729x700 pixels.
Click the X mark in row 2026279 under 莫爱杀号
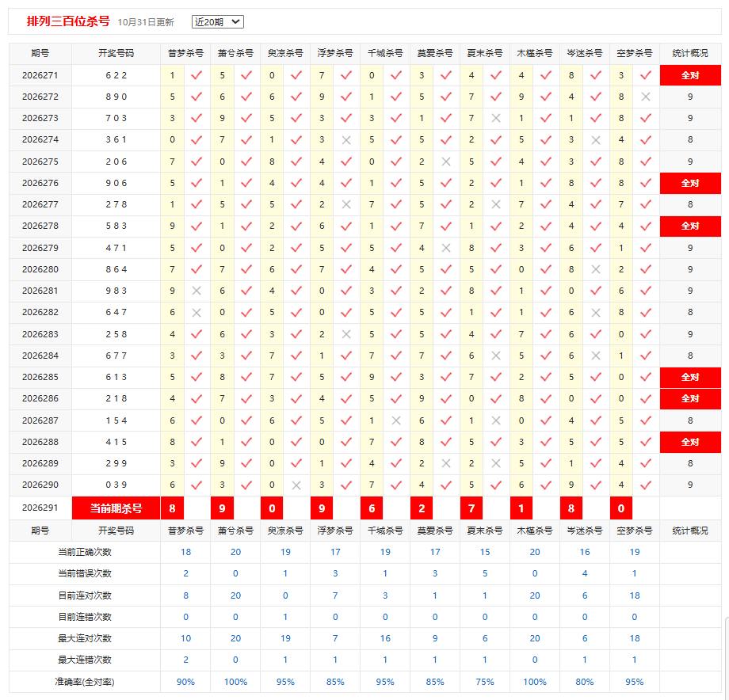(x=446, y=248)
